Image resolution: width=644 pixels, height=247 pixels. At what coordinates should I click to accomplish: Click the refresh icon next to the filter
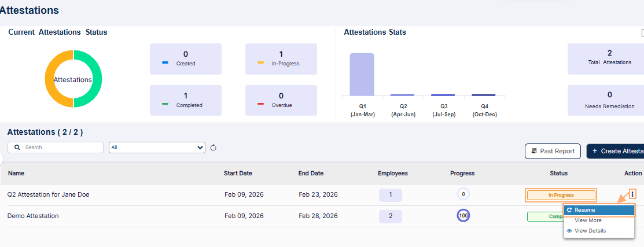(213, 148)
